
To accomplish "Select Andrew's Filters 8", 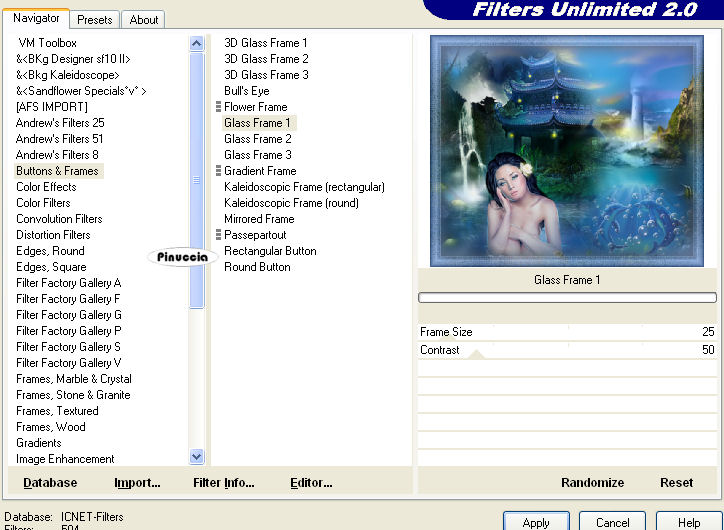I will (57, 155).
